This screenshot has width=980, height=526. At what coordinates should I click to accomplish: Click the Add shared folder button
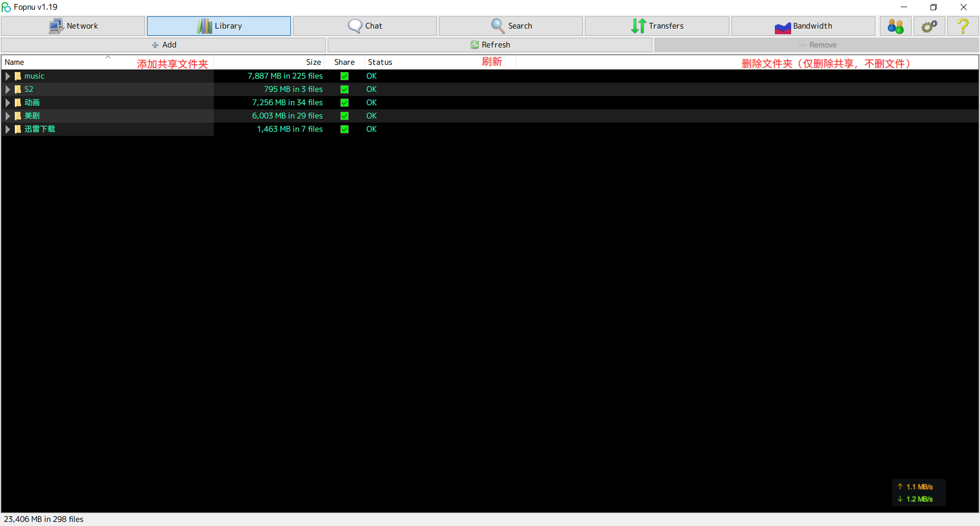tap(163, 45)
